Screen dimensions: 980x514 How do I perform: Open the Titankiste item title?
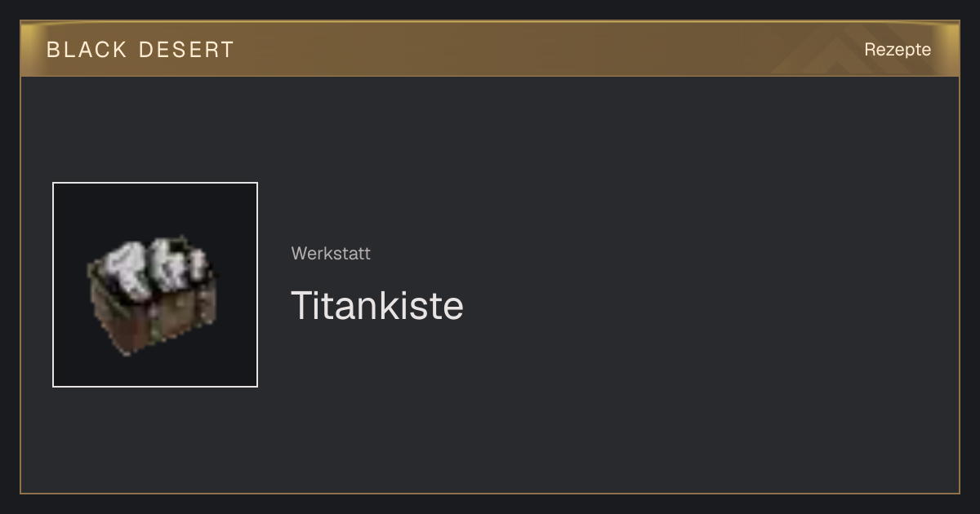click(377, 305)
